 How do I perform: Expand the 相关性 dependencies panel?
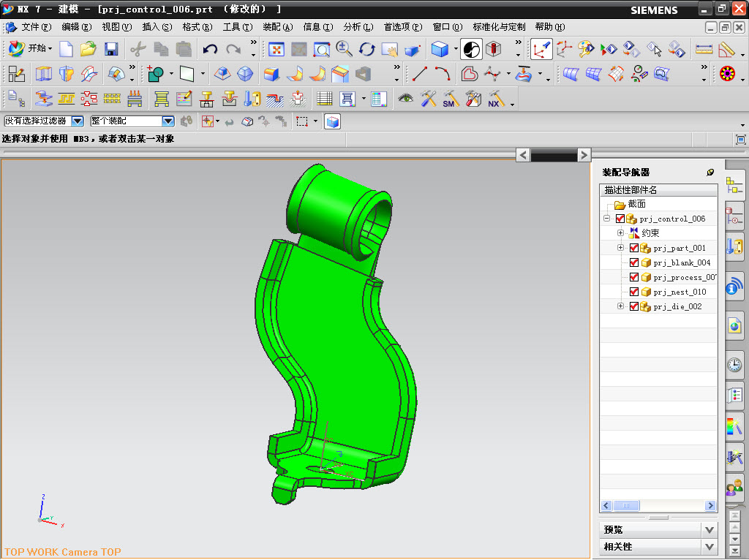click(710, 547)
